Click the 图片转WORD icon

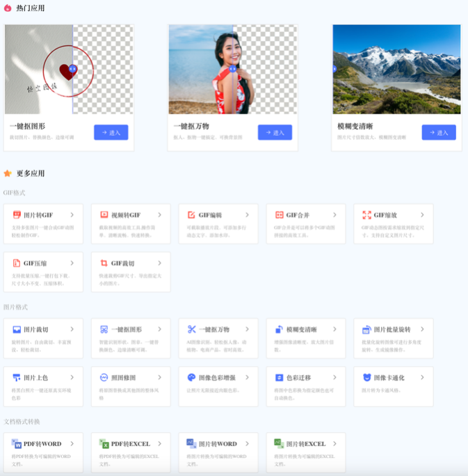[191, 443]
